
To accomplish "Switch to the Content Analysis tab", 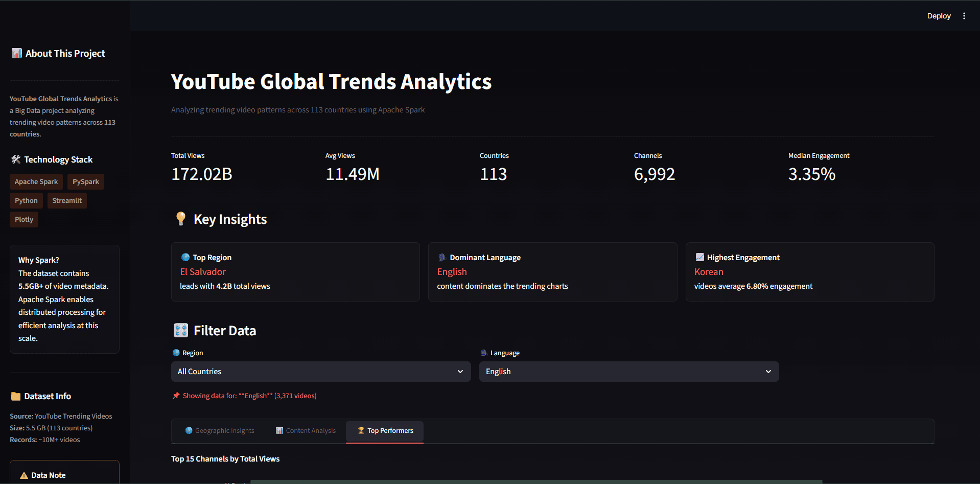I will 306,430.
